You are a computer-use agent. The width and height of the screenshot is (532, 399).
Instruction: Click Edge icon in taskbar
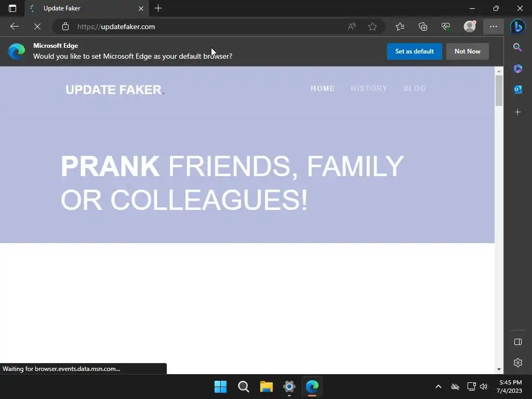point(312,387)
